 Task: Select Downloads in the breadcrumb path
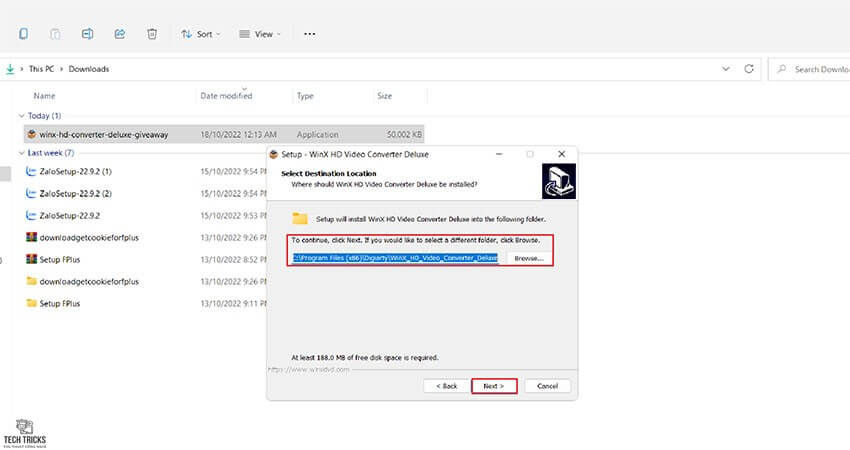[x=89, y=69]
